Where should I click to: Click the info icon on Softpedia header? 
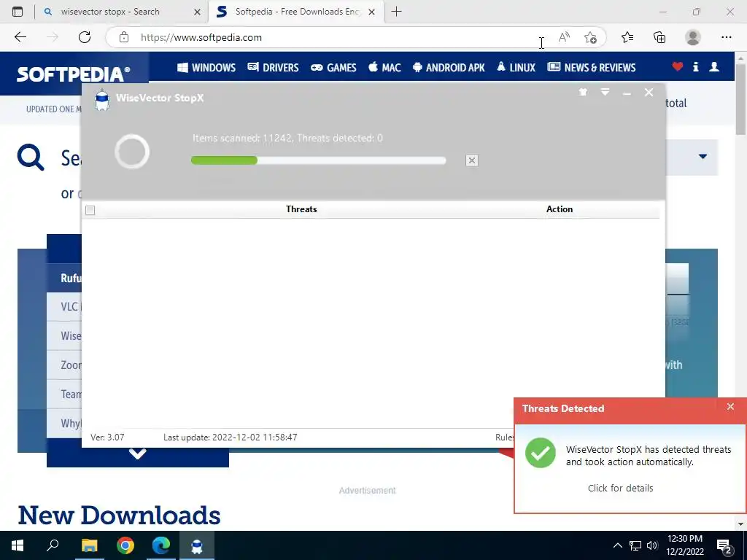pyautogui.click(x=695, y=66)
